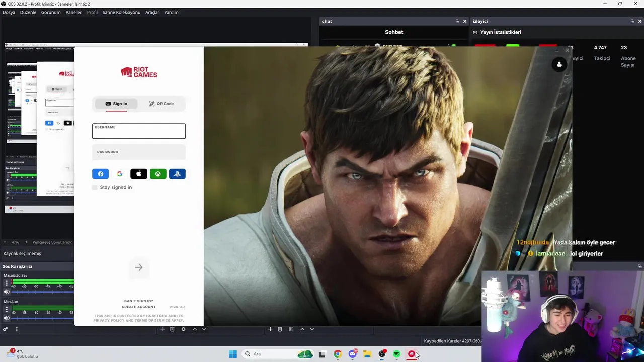Focus the USERNAME input field

tap(139, 131)
